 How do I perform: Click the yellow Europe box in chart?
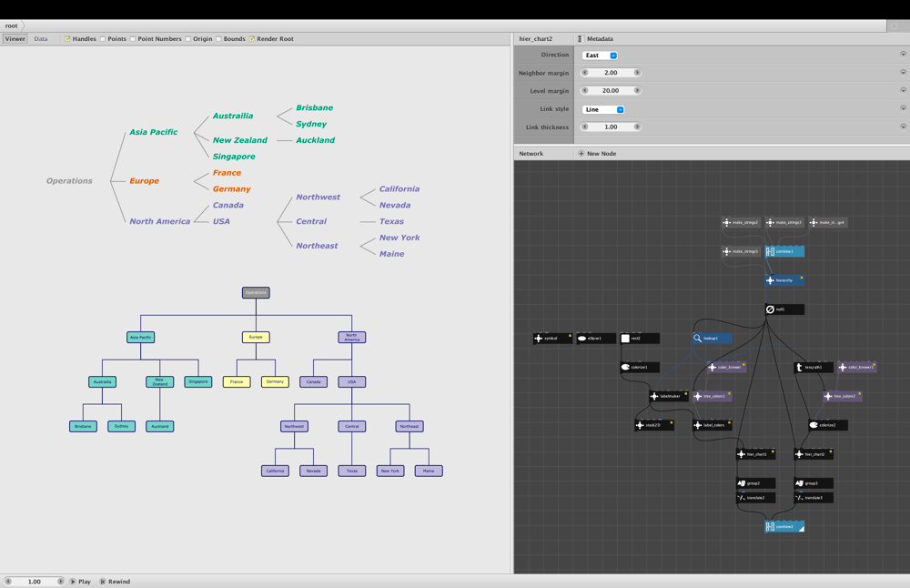pos(256,338)
